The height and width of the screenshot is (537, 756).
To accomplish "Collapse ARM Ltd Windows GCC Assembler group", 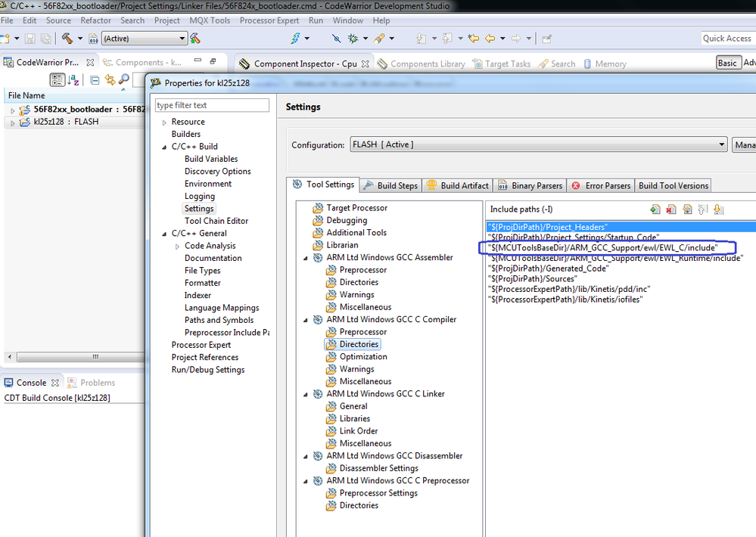I will point(305,259).
